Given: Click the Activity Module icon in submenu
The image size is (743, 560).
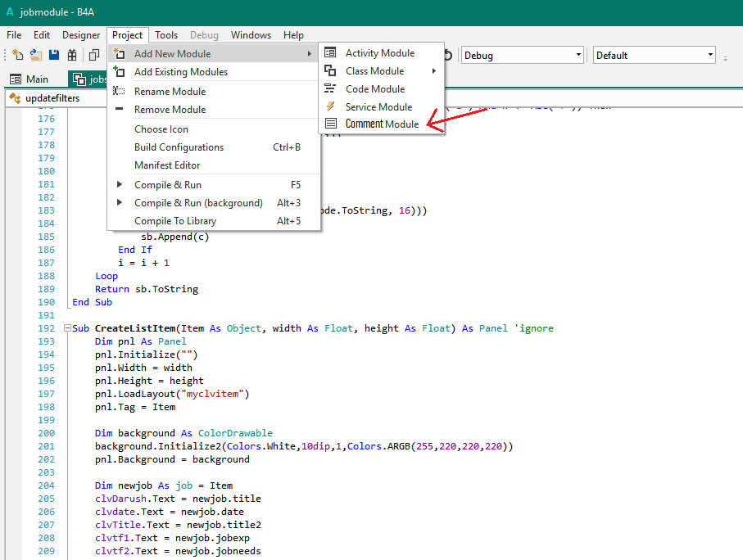Looking at the screenshot, I should [330, 53].
